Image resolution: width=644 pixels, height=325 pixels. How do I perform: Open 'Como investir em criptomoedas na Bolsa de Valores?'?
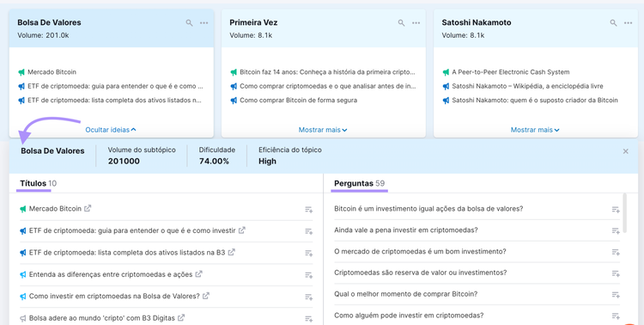pyautogui.click(x=114, y=297)
